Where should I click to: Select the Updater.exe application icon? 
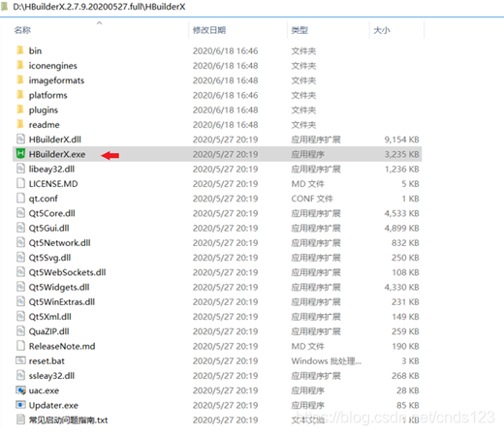(20, 405)
